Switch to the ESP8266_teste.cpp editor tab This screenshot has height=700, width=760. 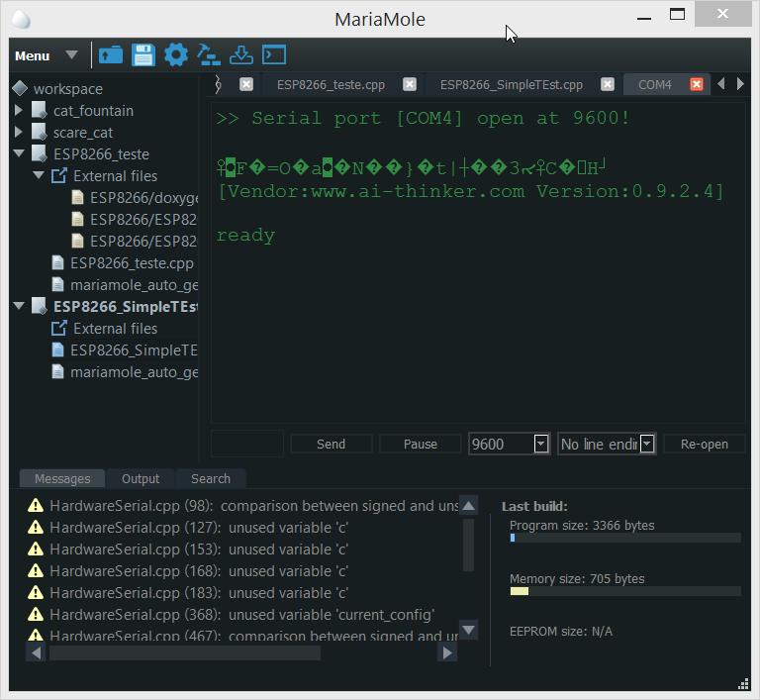331,85
